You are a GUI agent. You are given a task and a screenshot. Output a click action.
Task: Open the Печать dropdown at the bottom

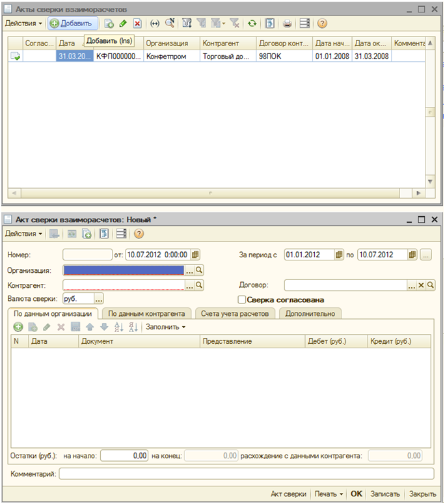pyautogui.click(x=329, y=494)
